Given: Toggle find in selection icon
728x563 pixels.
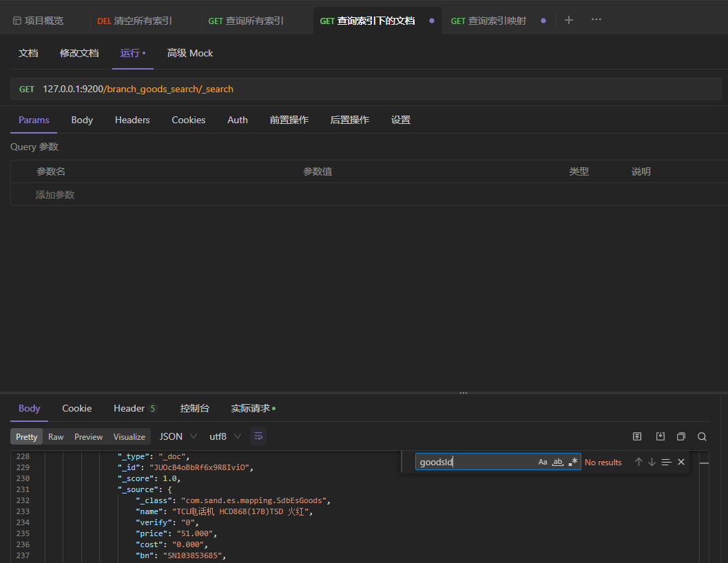Looking at the screenshot, I should [x=666, y=462].
